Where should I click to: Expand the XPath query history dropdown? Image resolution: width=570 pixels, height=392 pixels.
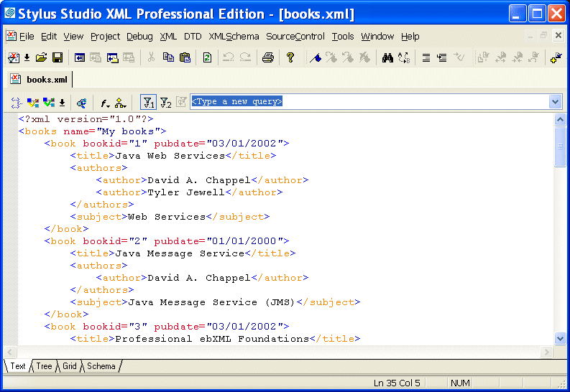click(555, 102)
